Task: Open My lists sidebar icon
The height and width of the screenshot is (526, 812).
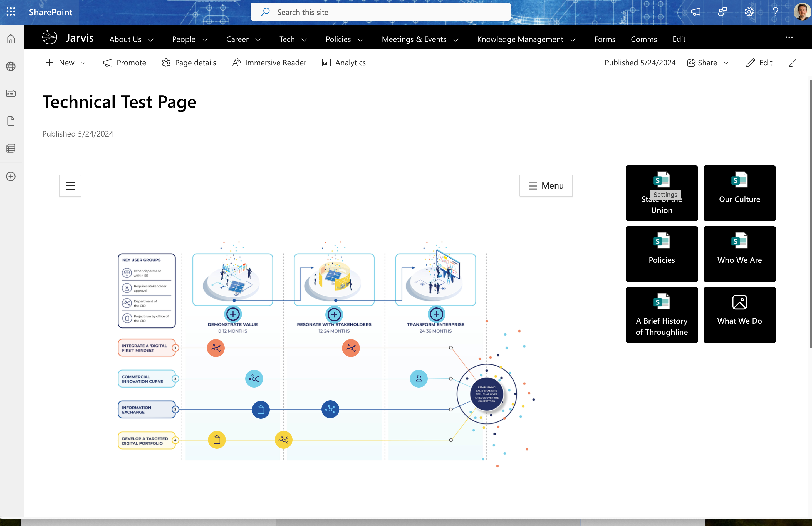Action: 11,148
